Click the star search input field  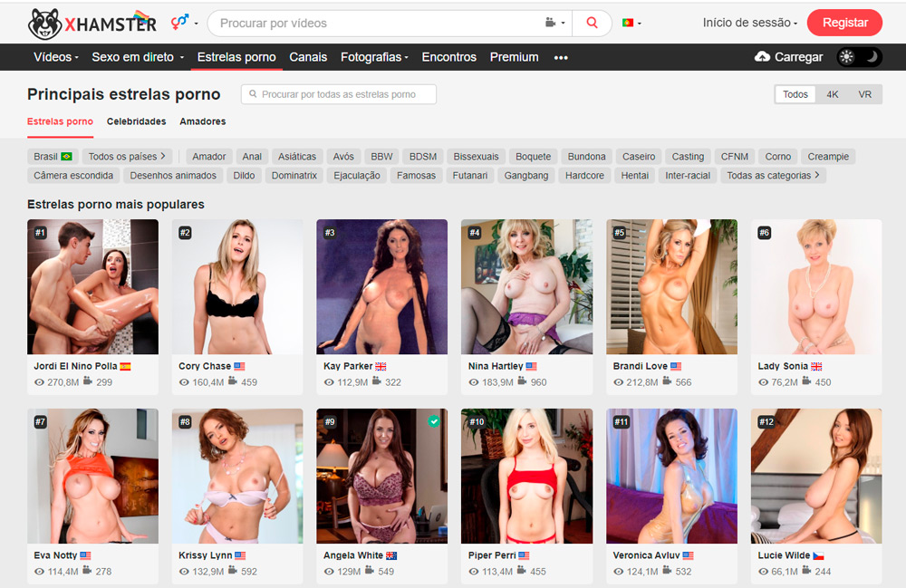click(x=339, y=94)
